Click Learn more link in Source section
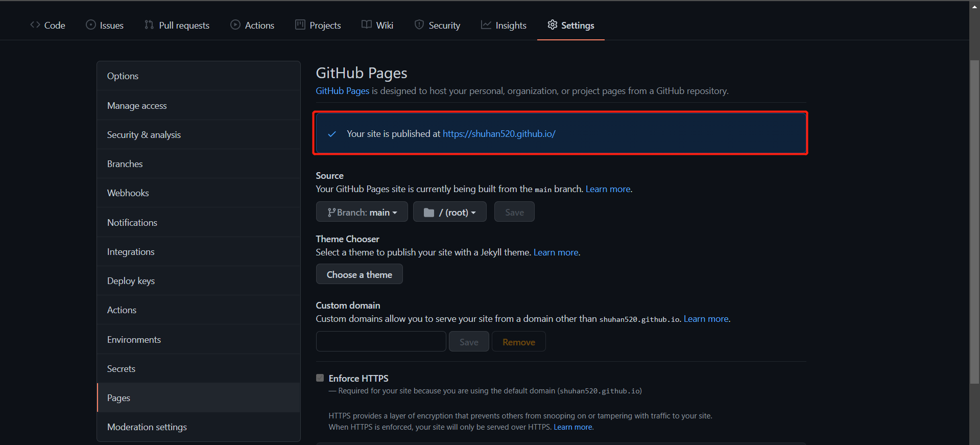 tap(608, 189)
